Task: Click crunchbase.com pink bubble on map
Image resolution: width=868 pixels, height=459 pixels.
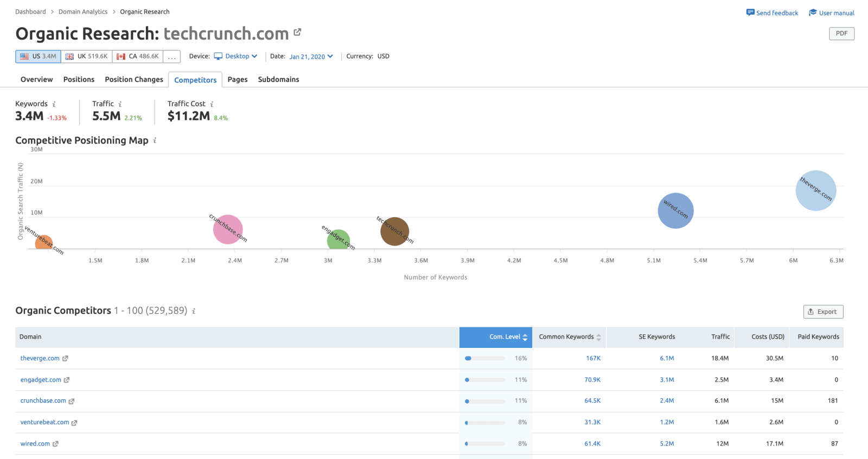Action: (228, 230)
